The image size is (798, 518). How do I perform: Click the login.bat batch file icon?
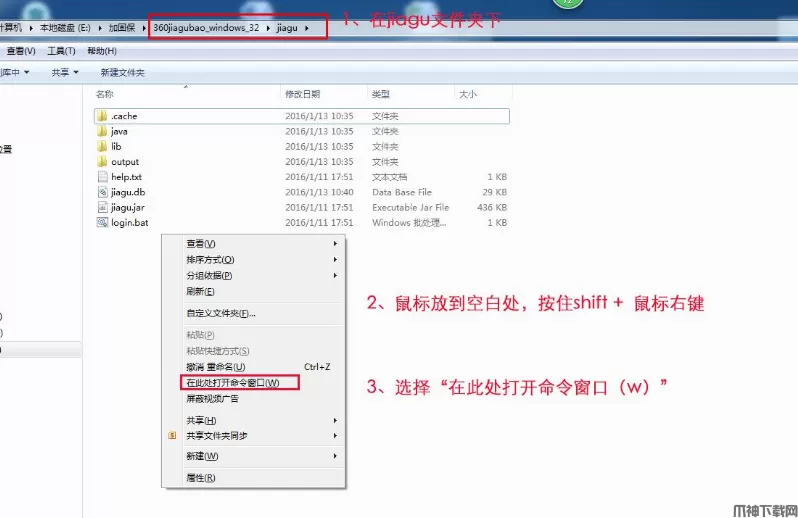click(102, 222)
